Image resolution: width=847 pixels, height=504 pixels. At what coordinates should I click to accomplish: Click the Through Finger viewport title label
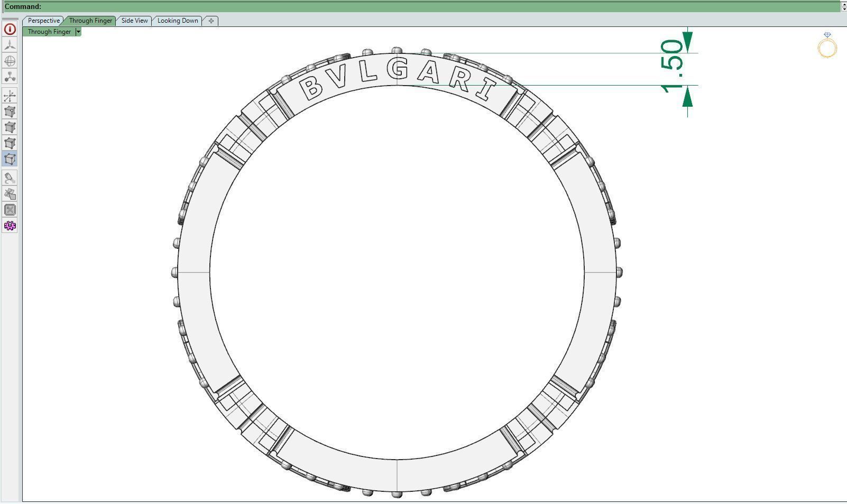(49, 32)
